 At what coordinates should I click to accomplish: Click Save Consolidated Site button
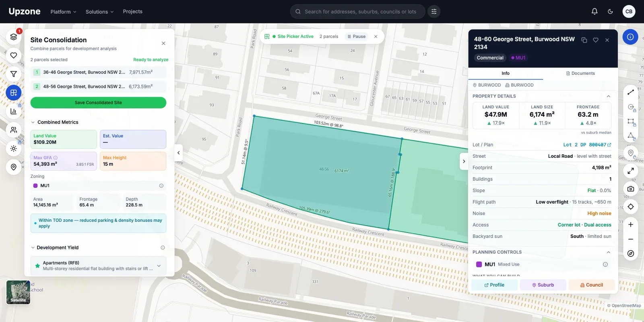coord(98,103)
